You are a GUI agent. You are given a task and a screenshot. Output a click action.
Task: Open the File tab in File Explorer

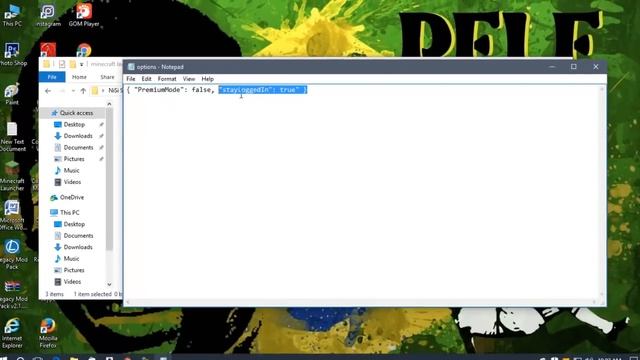[52, 77]
